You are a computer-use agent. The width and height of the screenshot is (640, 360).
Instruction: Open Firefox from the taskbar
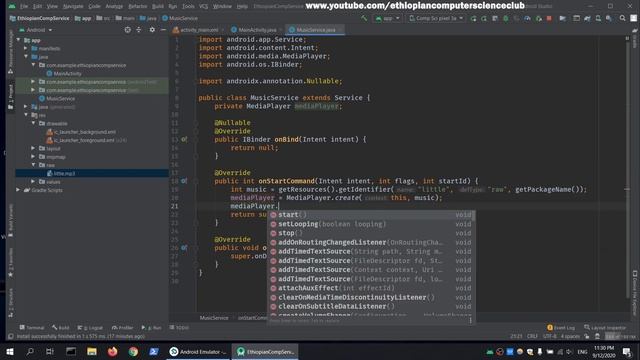tap(112, 351)
